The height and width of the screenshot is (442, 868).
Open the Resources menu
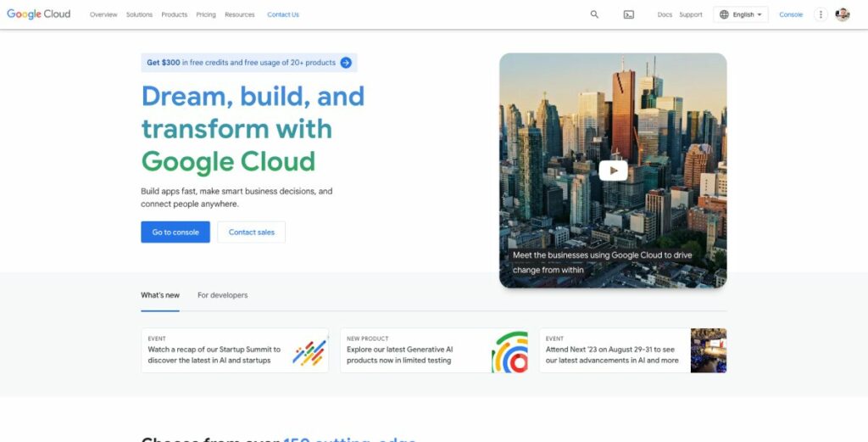pos(240,15)
